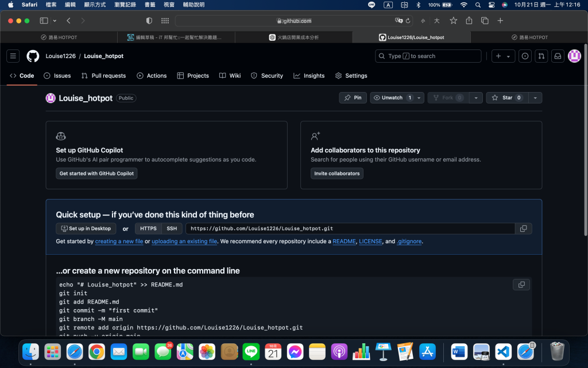Launch Visual Studio Code from the Dock
588x368 pixels.
(503, 352)
